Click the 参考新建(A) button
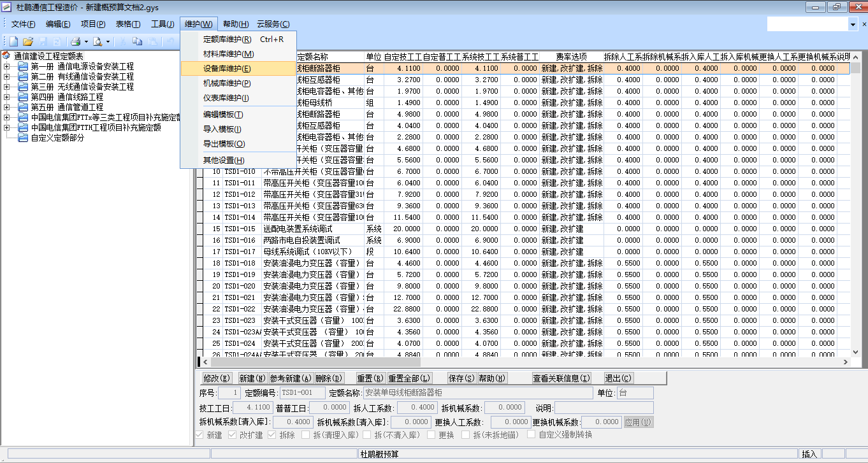Viewport: 868px width, 463px height. coord(291,378)
